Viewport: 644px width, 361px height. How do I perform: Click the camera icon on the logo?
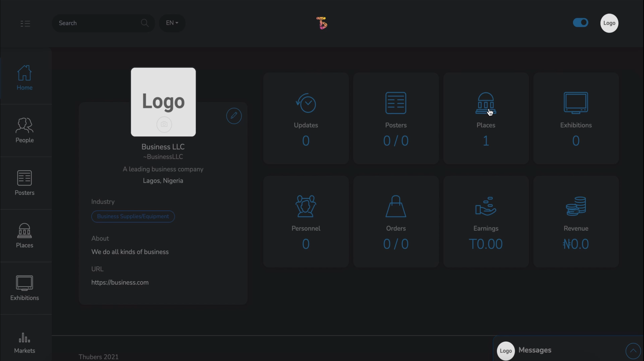164,124
